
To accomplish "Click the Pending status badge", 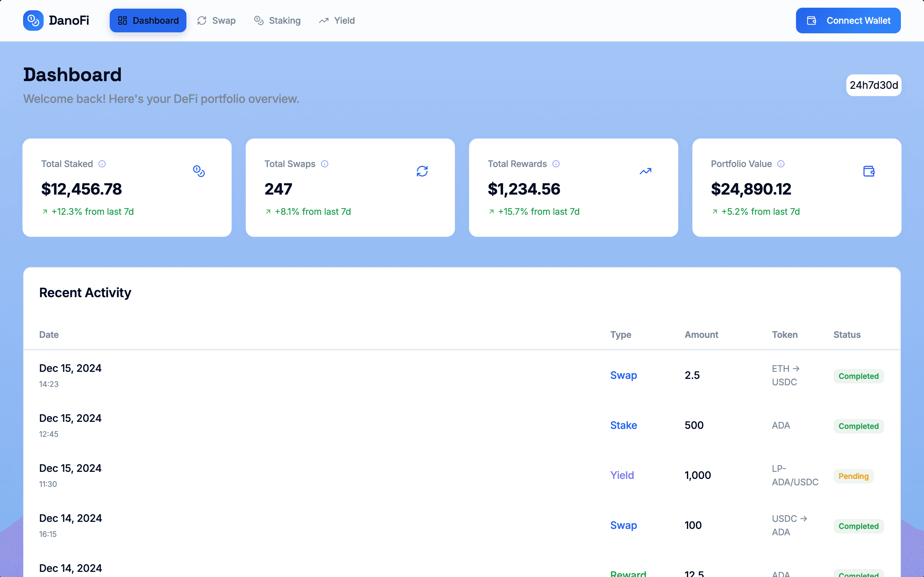I will coord(853,476).
